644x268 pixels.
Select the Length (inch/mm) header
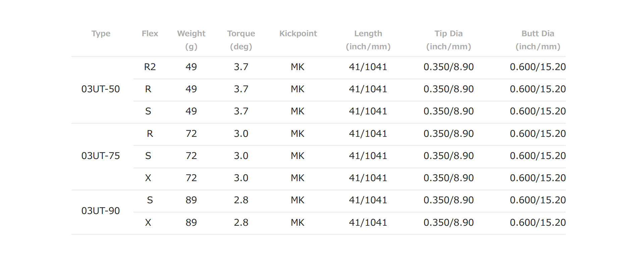(368, 40)
